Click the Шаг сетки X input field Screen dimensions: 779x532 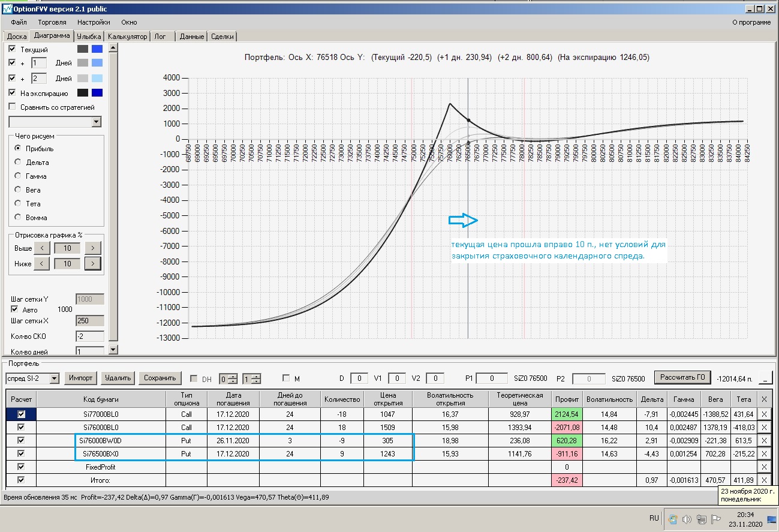tap(90, 321)
